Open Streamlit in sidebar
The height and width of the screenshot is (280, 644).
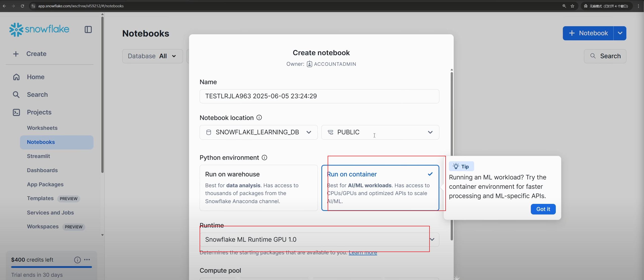(39, 156)
